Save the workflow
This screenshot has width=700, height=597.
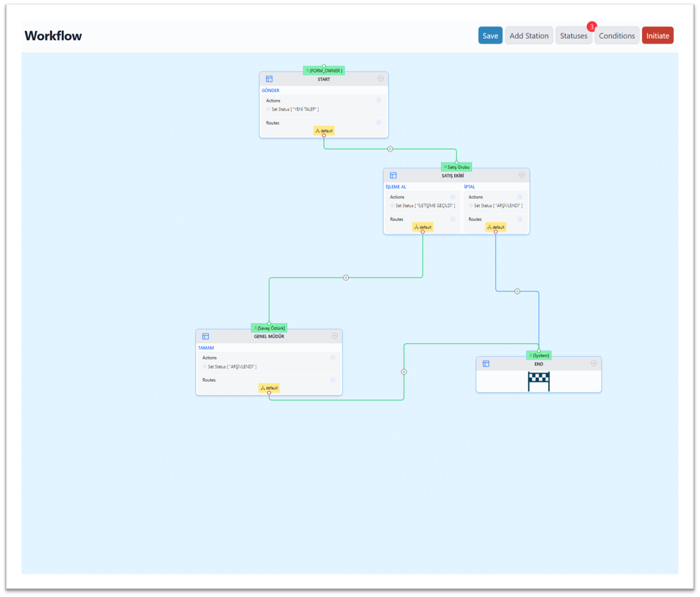click(490, 36)
